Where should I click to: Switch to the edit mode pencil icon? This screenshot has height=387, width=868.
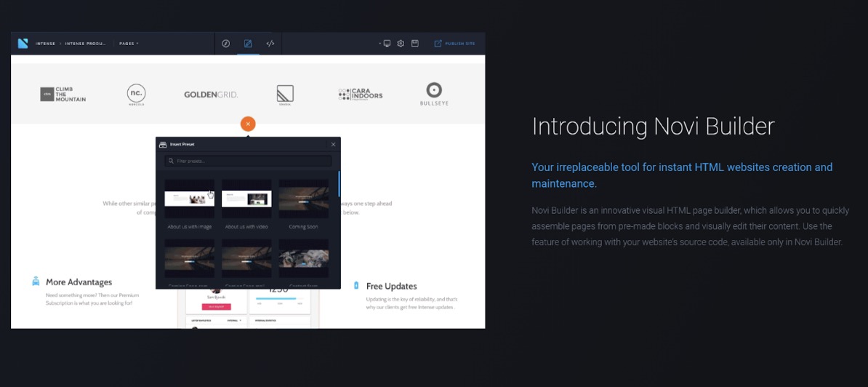(248, 43)
